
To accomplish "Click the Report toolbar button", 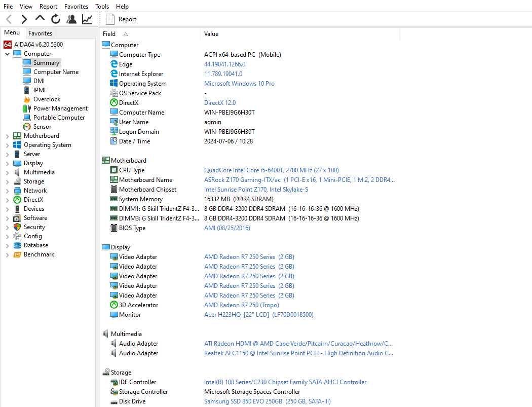I will pyautogui.click(x=121, y=19).
